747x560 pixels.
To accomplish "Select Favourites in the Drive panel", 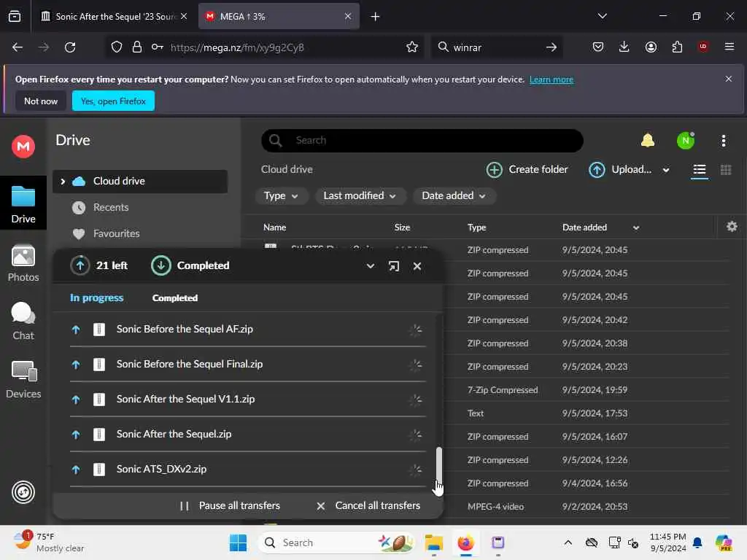I will coord(116,234).
